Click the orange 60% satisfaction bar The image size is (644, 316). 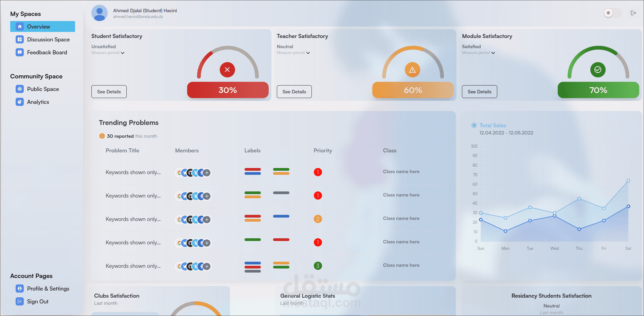pos(413,90)
